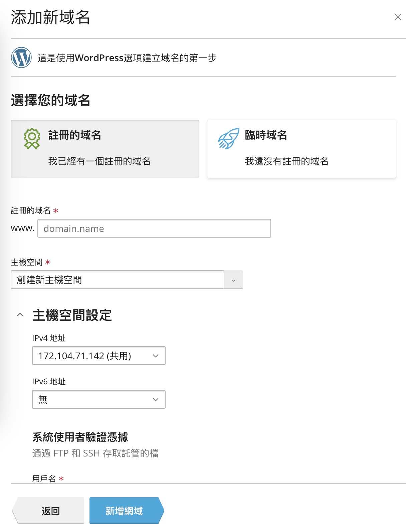
Task: Open the IPv6 地址 dropdown
Action: click(98, 399)
